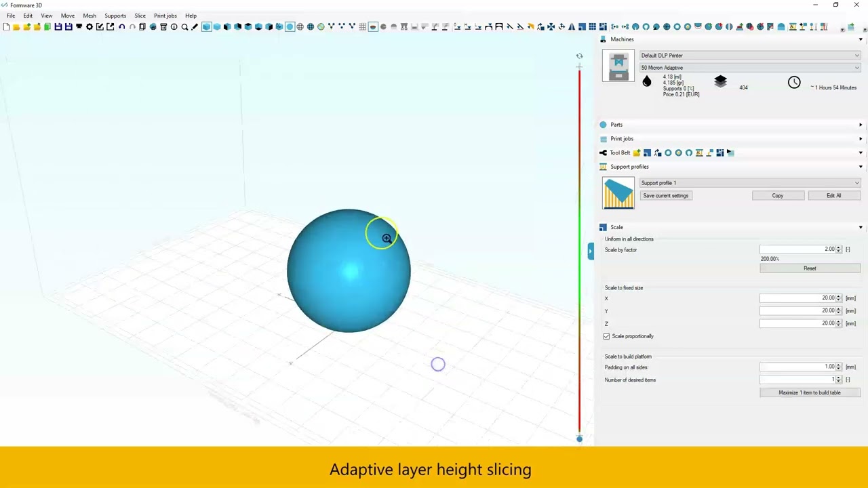This screenshot has width=868, height=488.
Task: Click the magnifier search icon in toolbar
Action: click(x=184, y=26)
